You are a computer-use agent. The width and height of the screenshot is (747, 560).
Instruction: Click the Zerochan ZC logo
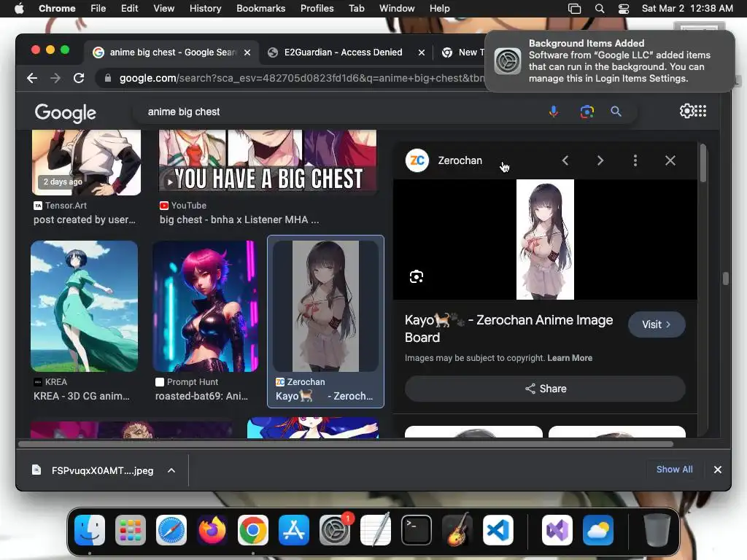coord(417,160)
